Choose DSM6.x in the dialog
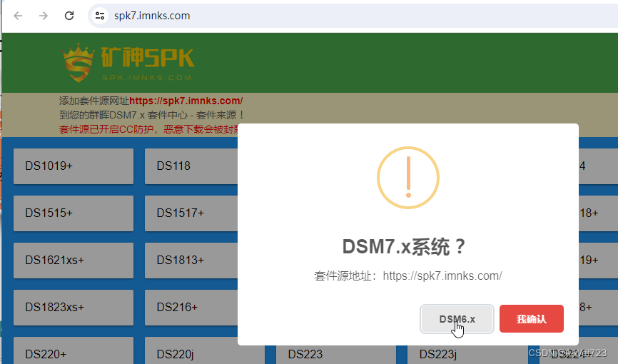Image resolution: width=618 pixels, height=364 pixels. [x=457, y=318]
